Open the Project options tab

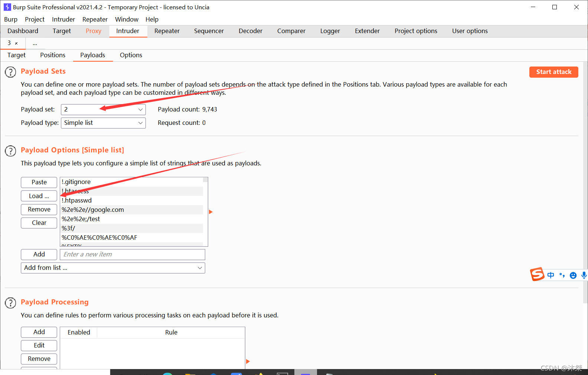coord(416,31)
